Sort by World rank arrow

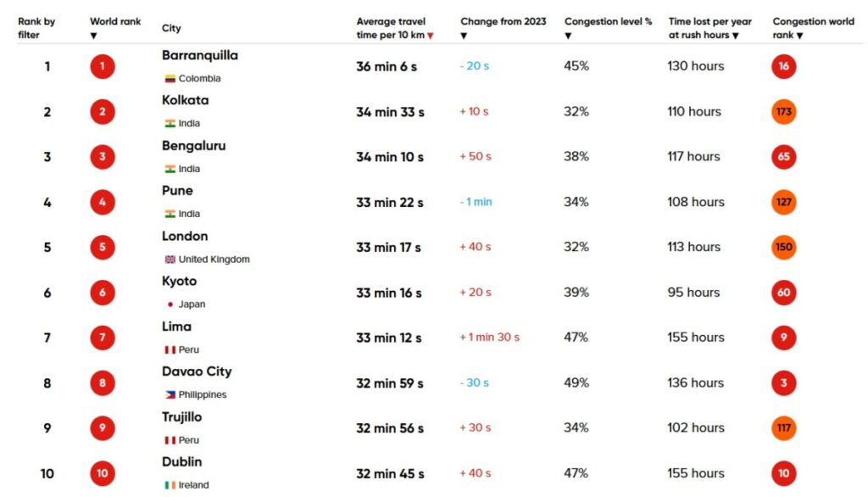pyautogui.click(x=93, y=36)
